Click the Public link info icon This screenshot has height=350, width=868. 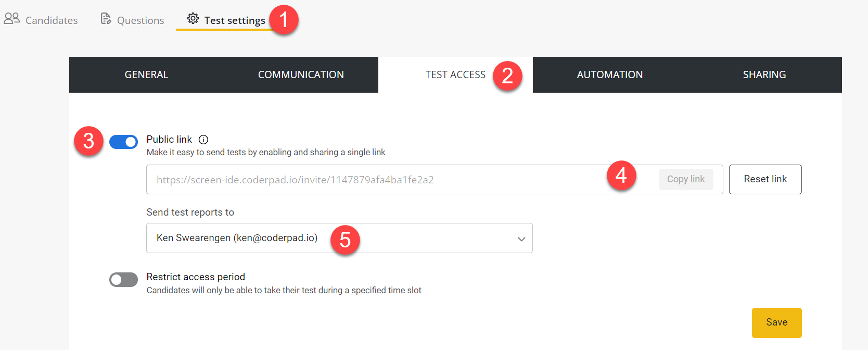click(203, 140)
